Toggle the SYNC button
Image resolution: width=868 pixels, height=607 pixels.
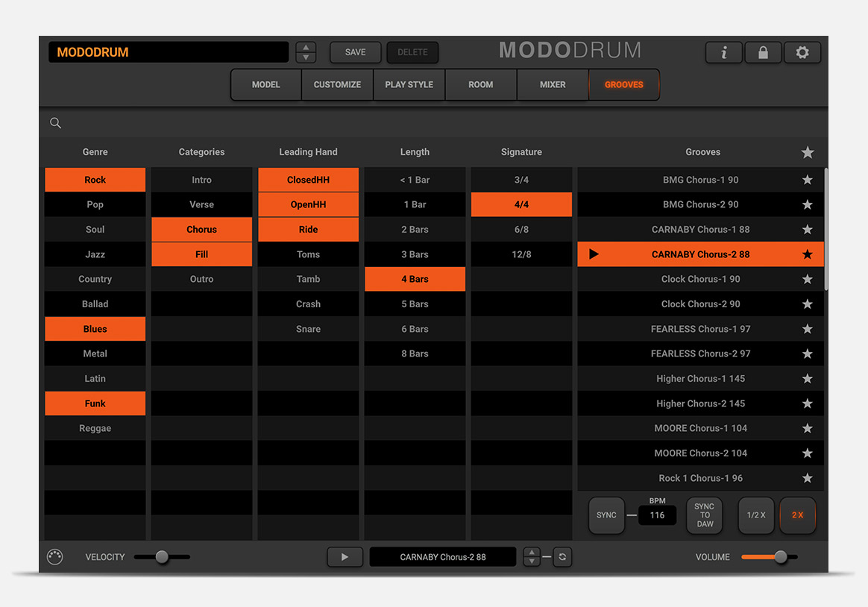[606, 515]
